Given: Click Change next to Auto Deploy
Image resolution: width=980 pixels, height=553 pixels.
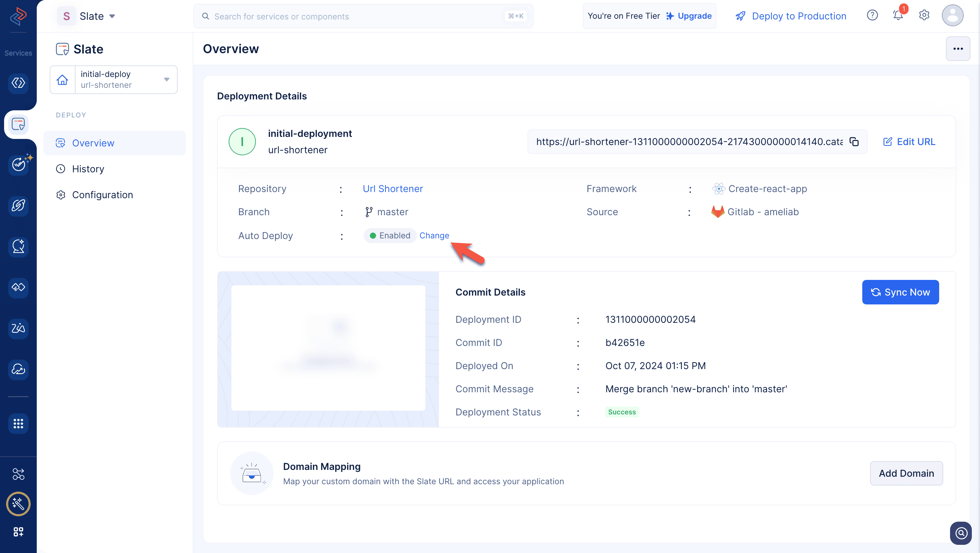Looking at the screenshot, I should pos(434,236).
